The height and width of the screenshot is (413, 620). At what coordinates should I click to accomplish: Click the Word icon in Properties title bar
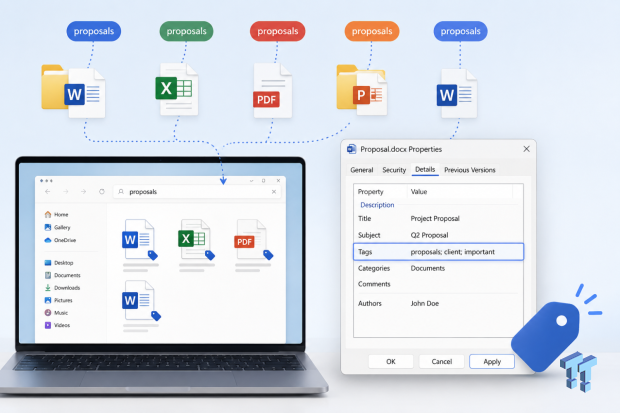tap(351, 149)
